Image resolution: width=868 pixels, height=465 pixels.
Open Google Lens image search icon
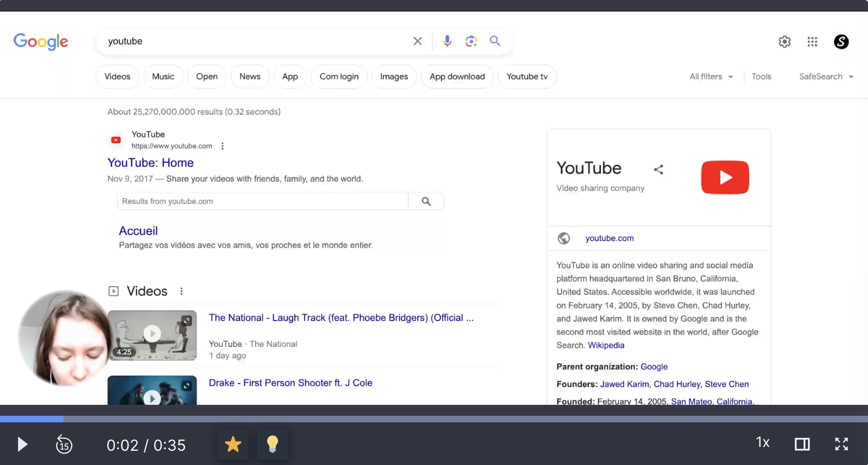[x=471, y=41]
